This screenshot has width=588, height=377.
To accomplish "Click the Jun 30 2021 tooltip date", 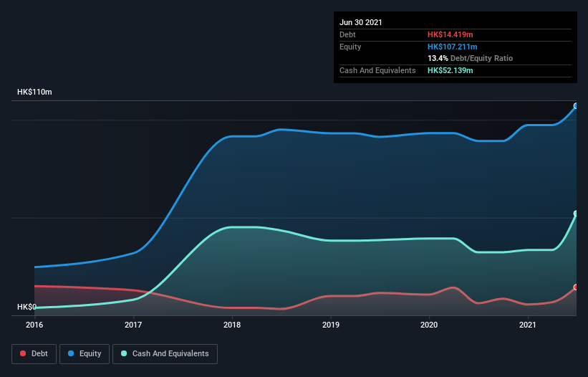I will [361, 22].
